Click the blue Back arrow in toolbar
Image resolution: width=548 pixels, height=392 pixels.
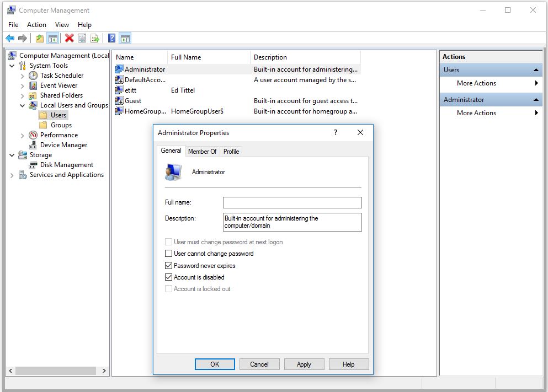pos(10,38)
